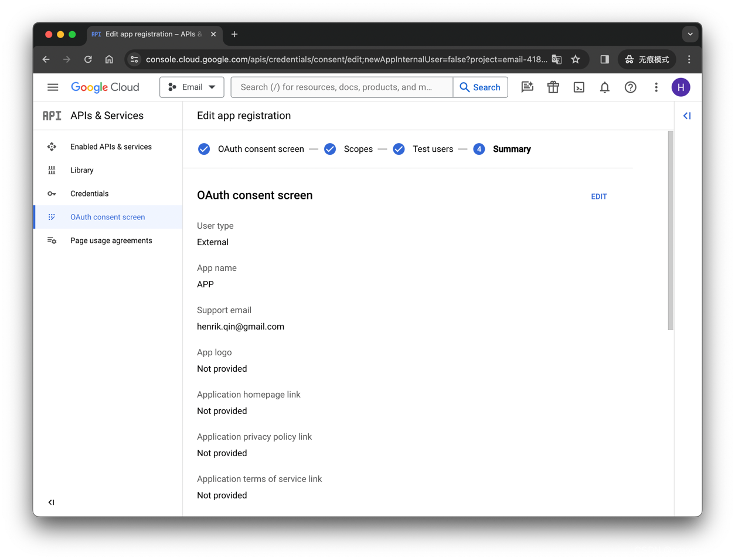The image size is (735, 560).
Task: Close the Edit app registration tab
Action: pyautogui.click(x=213, y=34)
